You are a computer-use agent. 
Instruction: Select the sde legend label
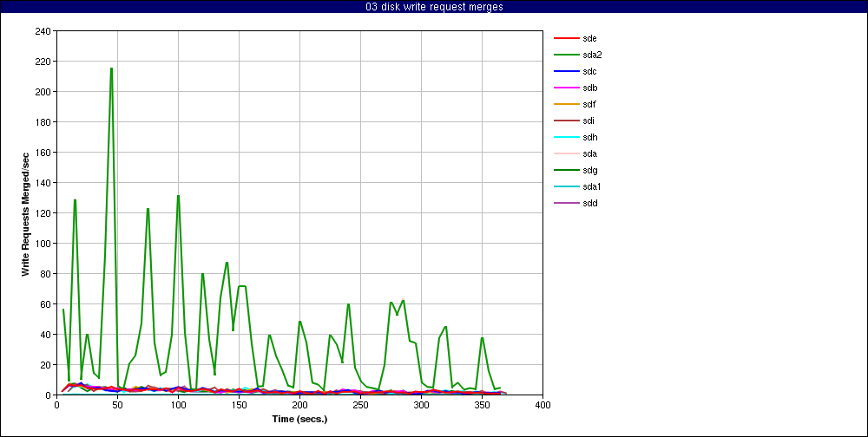click(589, 38)
